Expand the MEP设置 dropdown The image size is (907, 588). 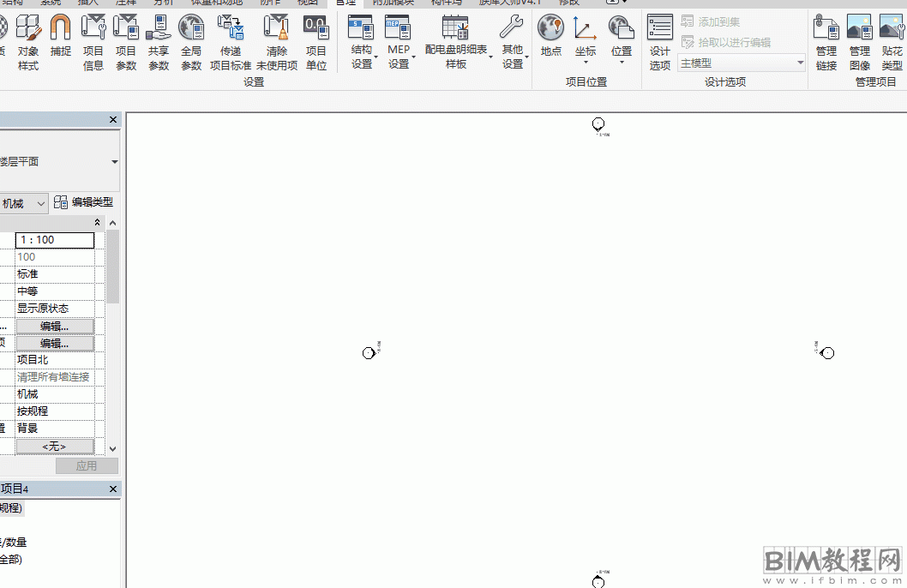[x=399, y=45]
